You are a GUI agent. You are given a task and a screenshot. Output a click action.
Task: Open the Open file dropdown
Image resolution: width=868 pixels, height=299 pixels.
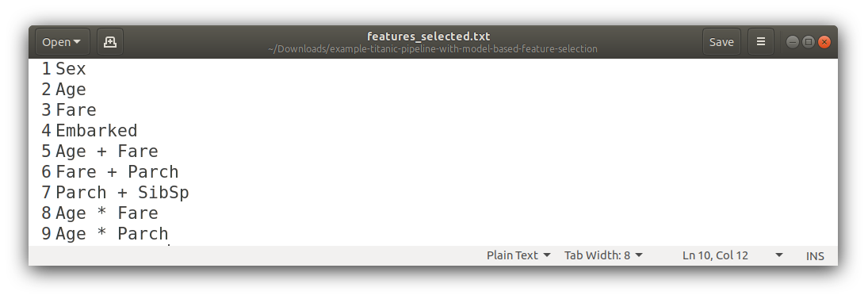pos(62,41)
